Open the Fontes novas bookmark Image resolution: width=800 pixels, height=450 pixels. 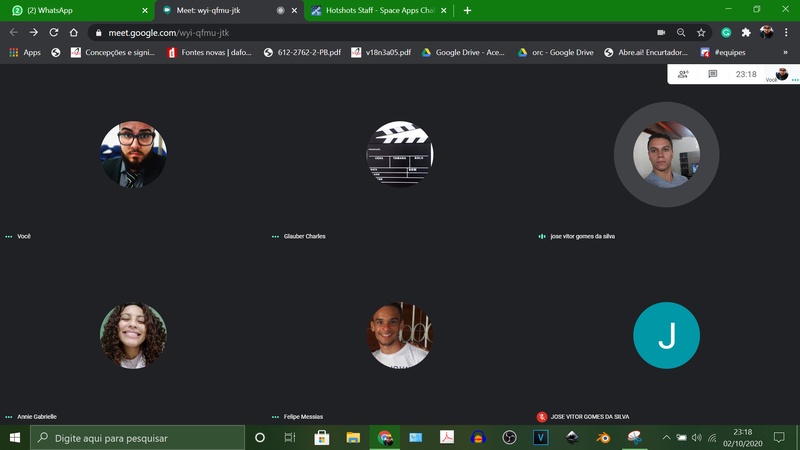(211, 52)
